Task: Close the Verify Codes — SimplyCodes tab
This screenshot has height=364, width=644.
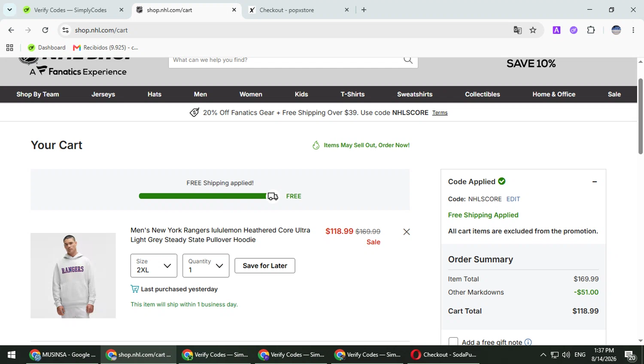Action: point(122,10)
